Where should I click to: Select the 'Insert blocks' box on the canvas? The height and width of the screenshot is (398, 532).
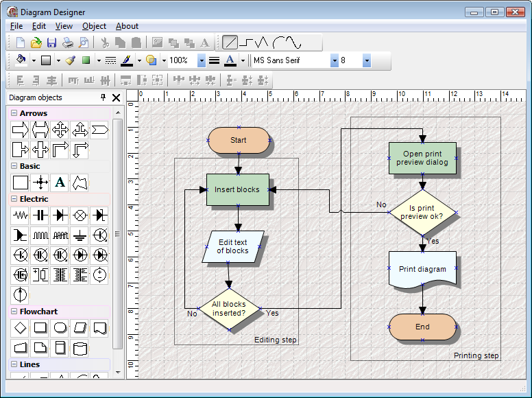[237, 189]
